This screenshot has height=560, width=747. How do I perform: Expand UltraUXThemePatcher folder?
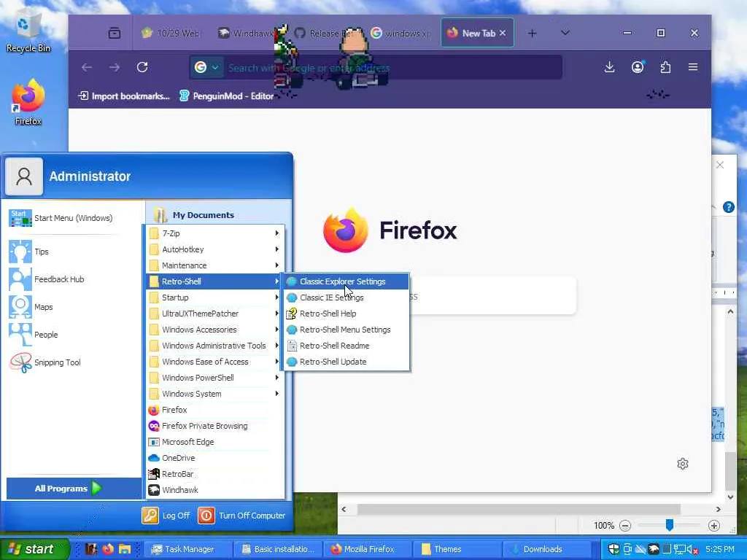pyautogui.click(x=214, y=314)
